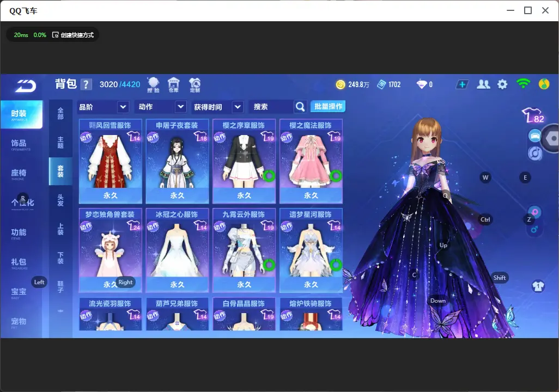The width and height of the screenshot is (559, 392).
Task: Switch to the 时装 tab
Action: click(x=21, y=114)
